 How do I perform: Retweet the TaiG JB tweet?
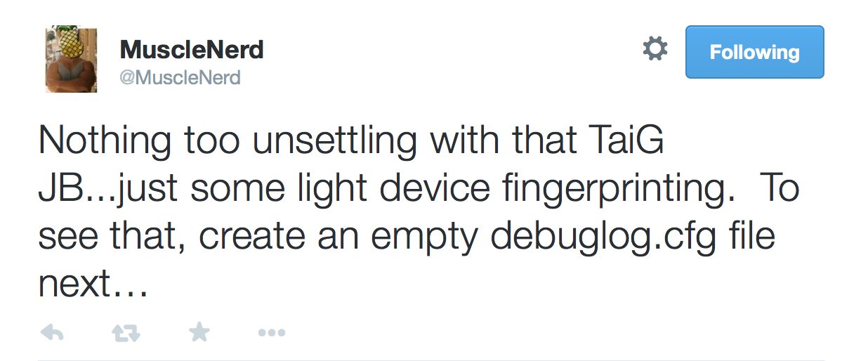pos(126,332)
